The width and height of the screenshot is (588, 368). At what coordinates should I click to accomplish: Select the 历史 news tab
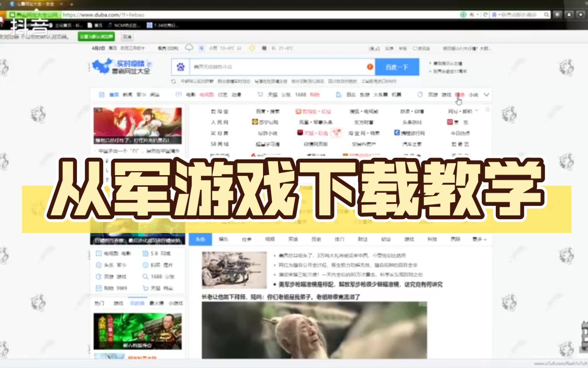pyautogui.click(x=316, y=239)
